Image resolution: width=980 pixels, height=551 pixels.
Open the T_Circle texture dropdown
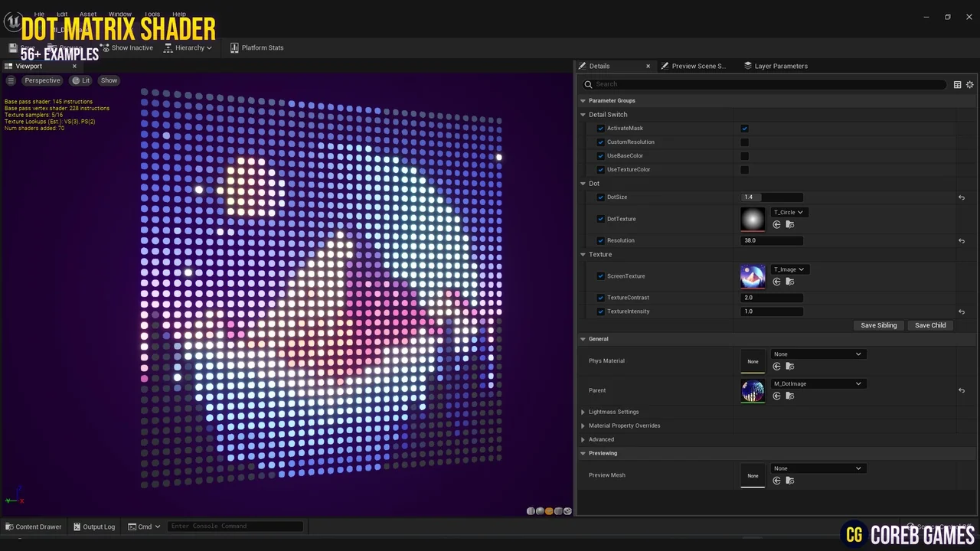click(x=789, y=212)
